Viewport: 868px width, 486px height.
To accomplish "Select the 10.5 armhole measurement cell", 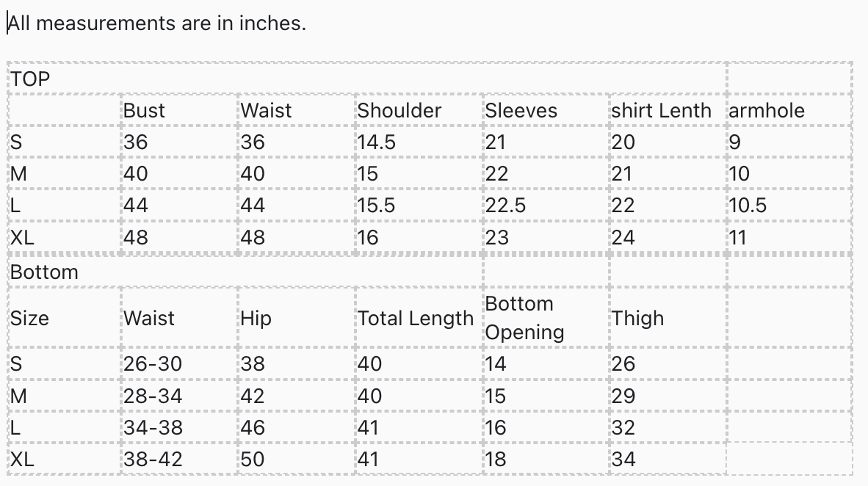I will click(748, 206).
